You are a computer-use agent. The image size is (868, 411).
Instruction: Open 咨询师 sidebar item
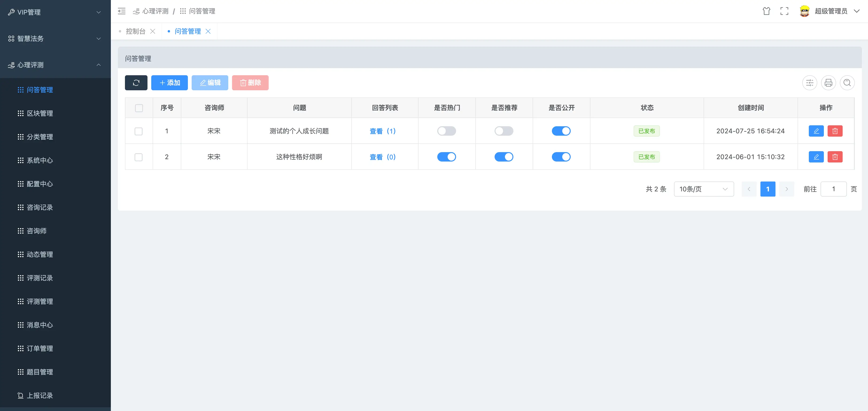pyautogui.click(x=55, y=231)
